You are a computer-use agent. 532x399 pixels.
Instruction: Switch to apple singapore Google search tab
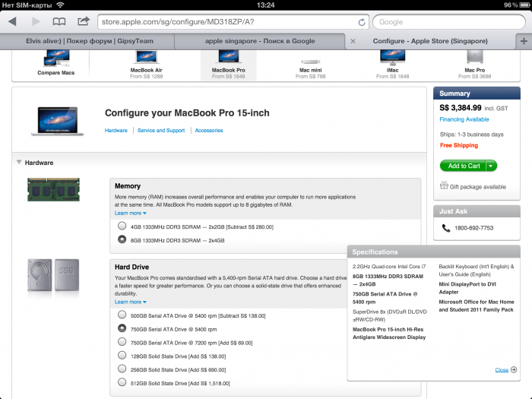[260, 41]
